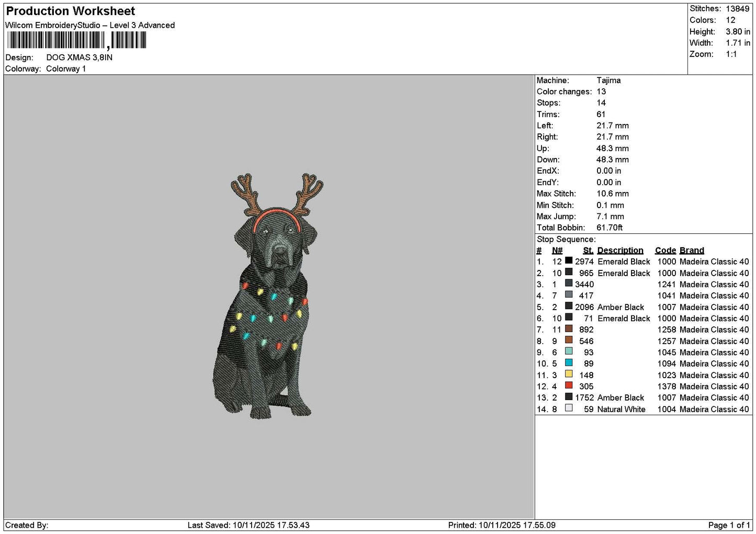
Task: Click the Production Worksheet title
Action: 70,11
